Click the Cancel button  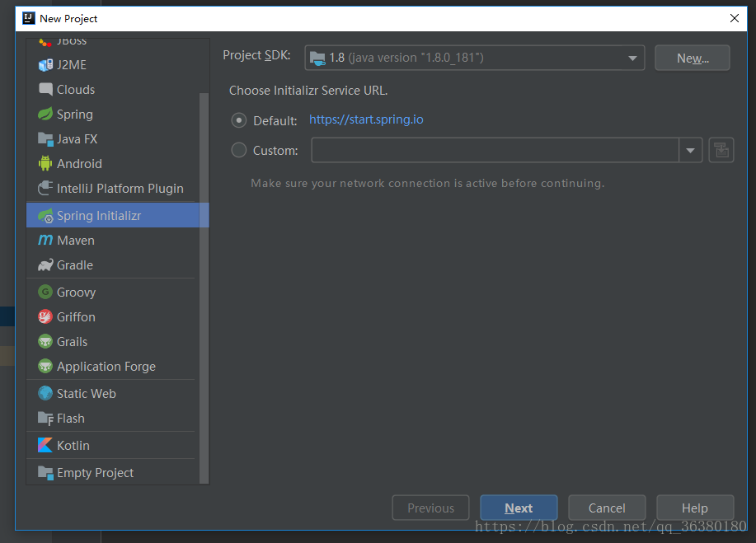point(607,508)
